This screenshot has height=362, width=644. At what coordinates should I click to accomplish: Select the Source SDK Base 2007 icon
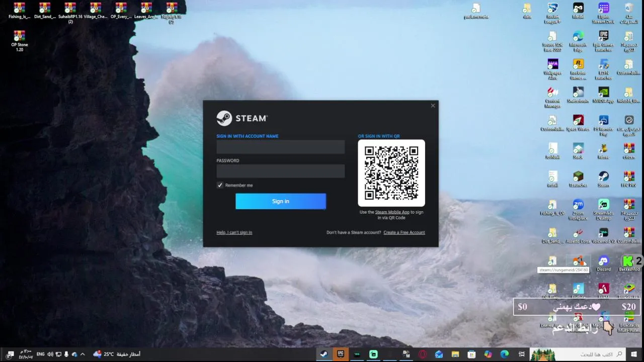pyautogui.click(x=552, y=42)
